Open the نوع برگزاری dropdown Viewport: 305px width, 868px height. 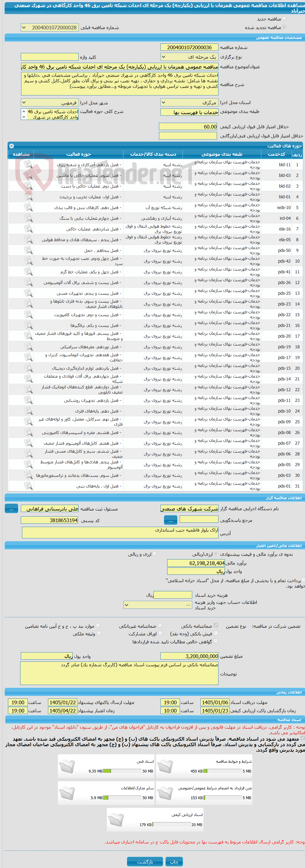(189, 57)
